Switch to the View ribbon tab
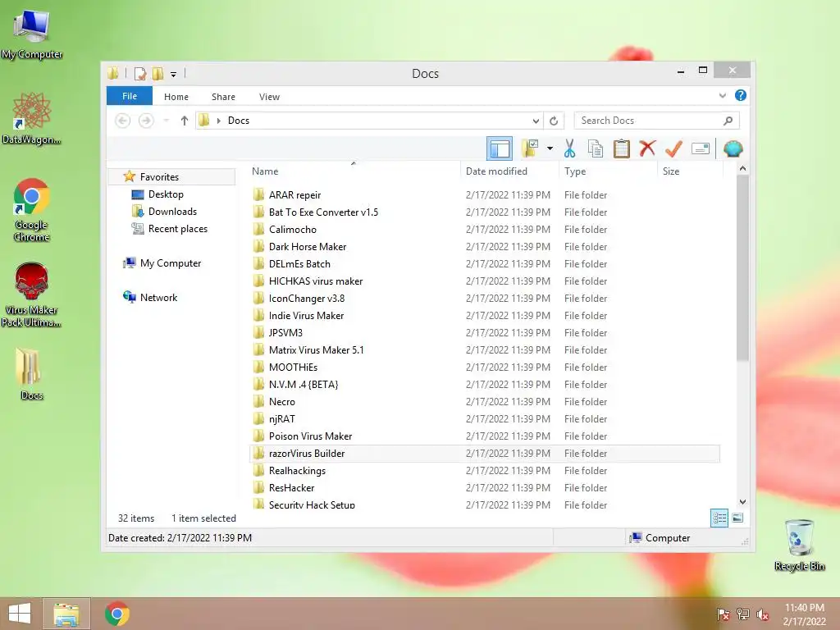The width and height of the screenshot is (840, 630). coord(269,97)
